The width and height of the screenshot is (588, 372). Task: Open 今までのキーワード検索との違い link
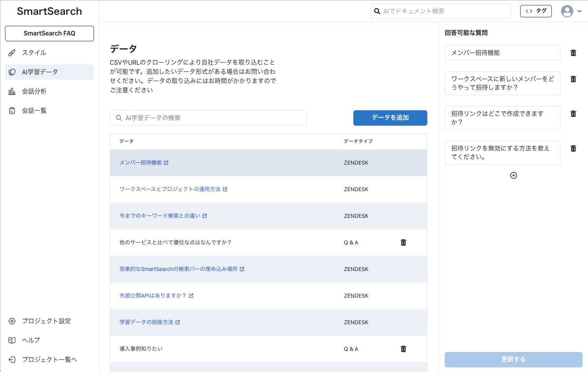[160, 216]
